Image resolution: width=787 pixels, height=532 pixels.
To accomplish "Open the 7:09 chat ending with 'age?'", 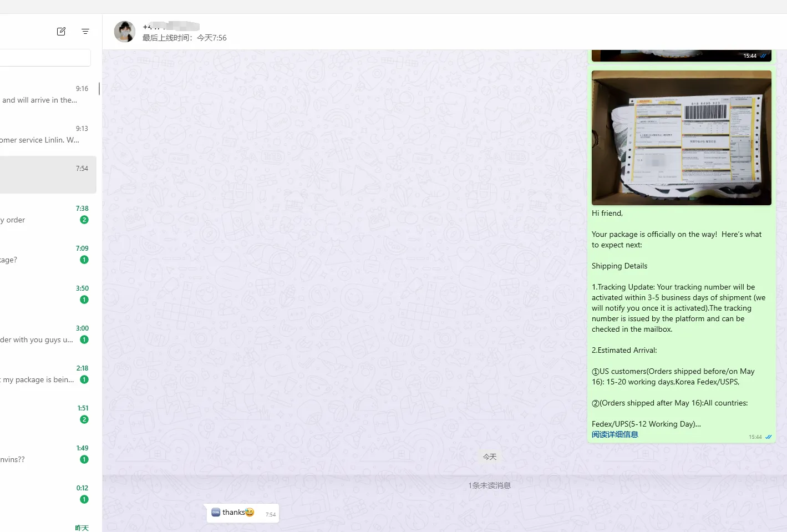I will tap(48, 255).
